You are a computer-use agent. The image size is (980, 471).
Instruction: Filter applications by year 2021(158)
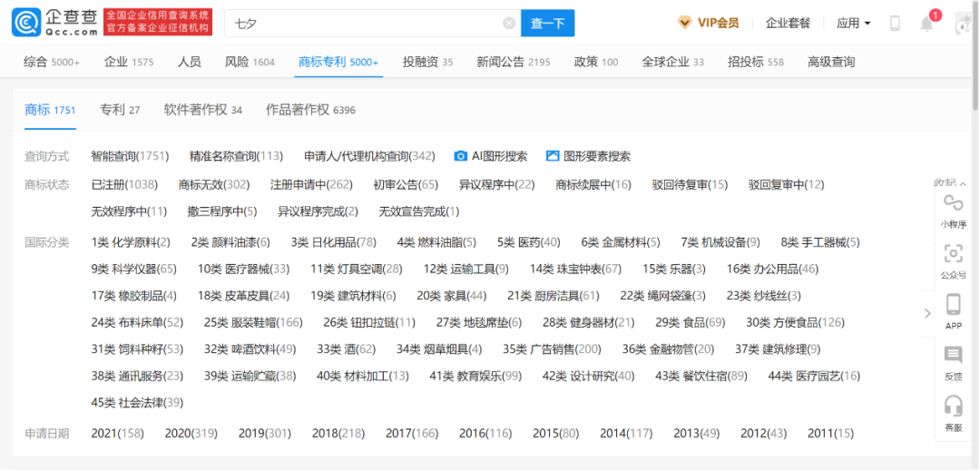point(117,434)
